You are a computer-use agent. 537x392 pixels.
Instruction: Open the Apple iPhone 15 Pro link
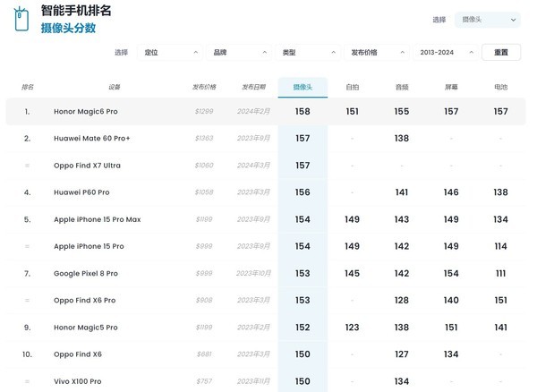pyautogui.click(x=89, y=246)
